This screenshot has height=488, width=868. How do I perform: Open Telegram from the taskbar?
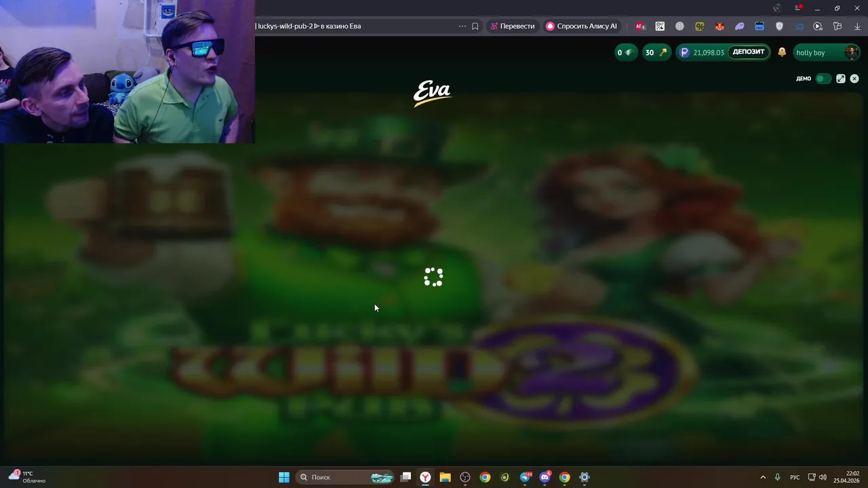(525, 477)
